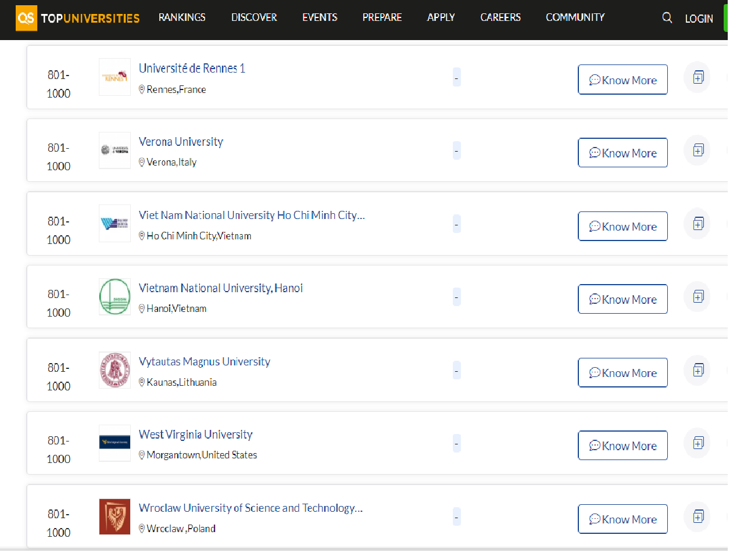Image resolution: width=744 pixels, height=560 pixels.
Task: Open the Careers menu
Action: (x=500, y=17)
